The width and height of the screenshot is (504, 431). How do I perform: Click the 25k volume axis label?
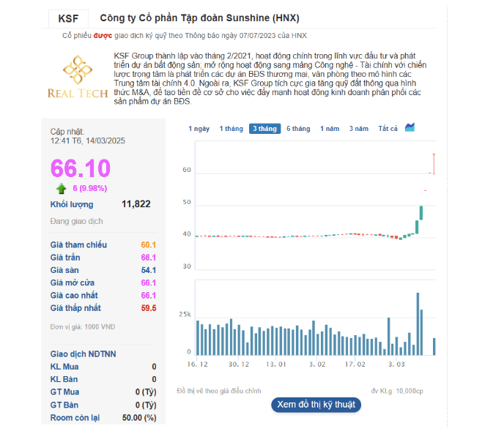[185, 315]
